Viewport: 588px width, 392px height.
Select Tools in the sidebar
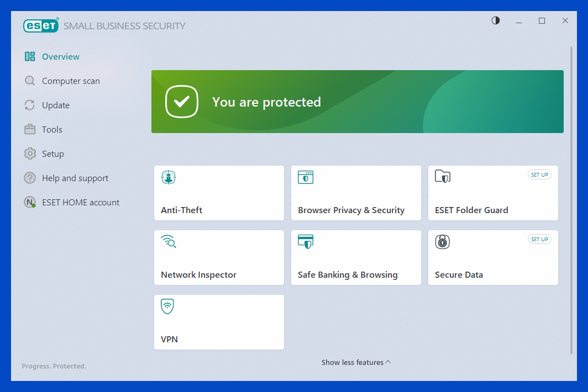pos(52,129)
